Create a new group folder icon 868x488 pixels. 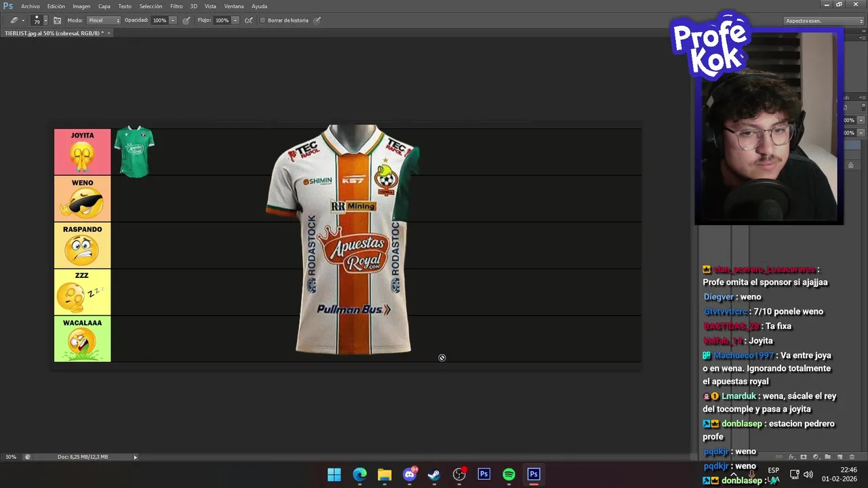click(x=827, y=457)
